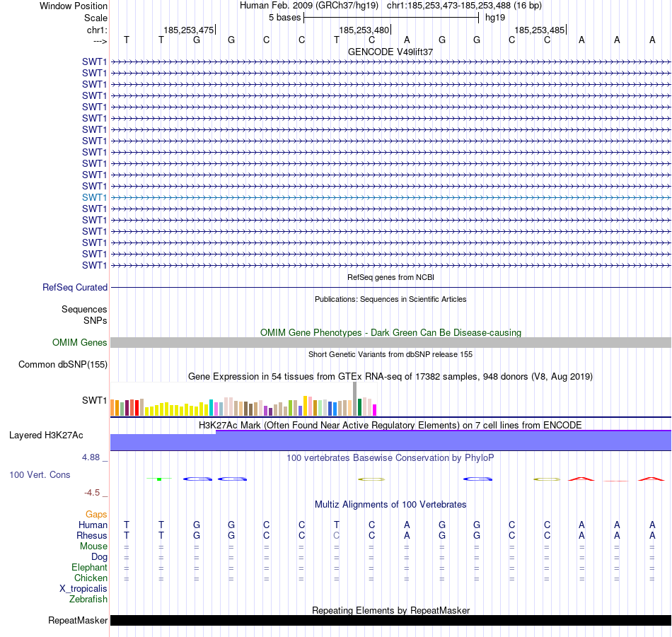Click the Dog alignment row label

point(100,557)
